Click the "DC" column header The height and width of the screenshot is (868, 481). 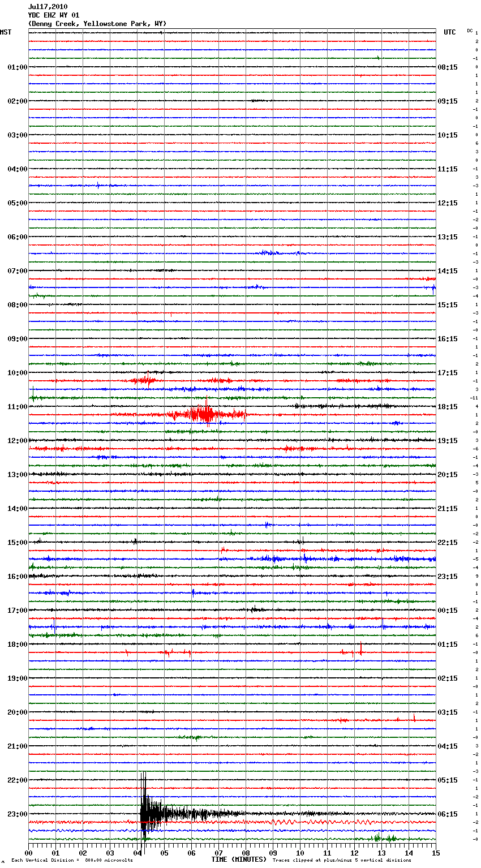[470, 31]
